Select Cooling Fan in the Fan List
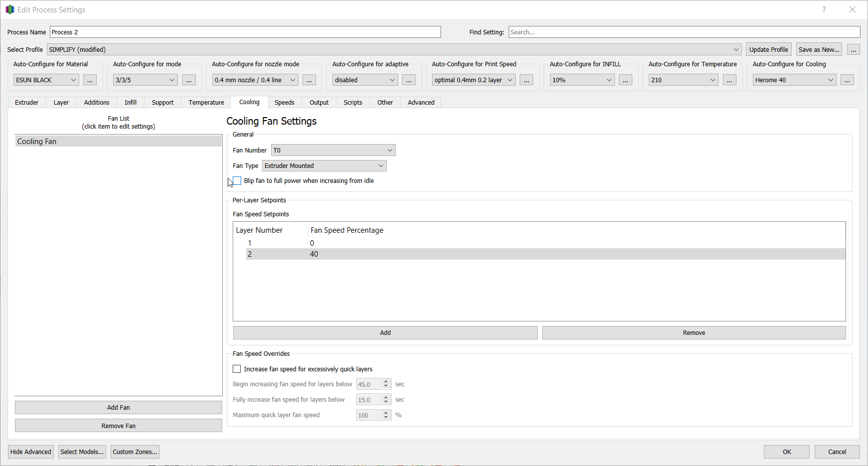 [x=119, y=141]
